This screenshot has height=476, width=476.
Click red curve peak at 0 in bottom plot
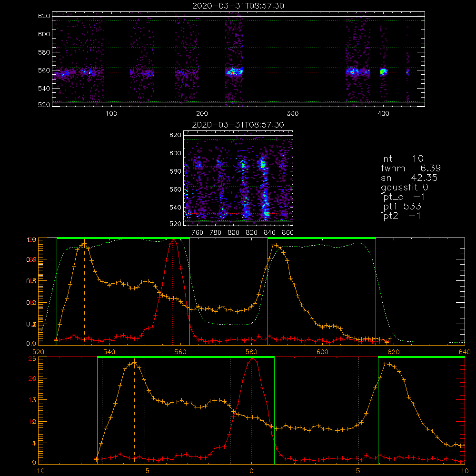point(252,359)
